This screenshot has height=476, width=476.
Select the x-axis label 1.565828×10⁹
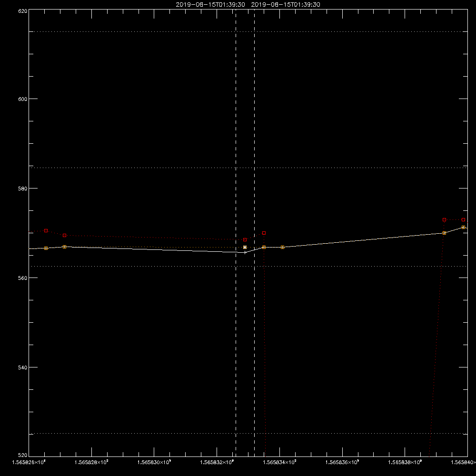(x=91, y=462)
